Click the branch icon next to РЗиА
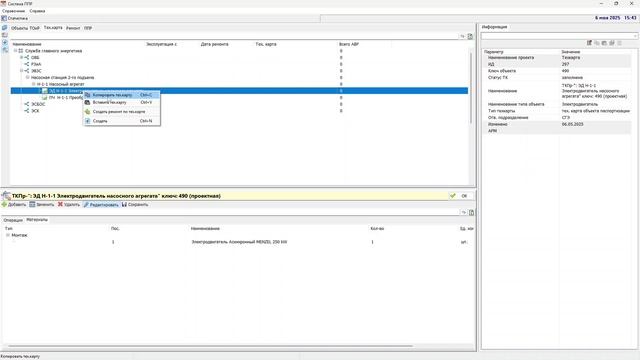Screen dimensions: 640x360 pos(27,64)
